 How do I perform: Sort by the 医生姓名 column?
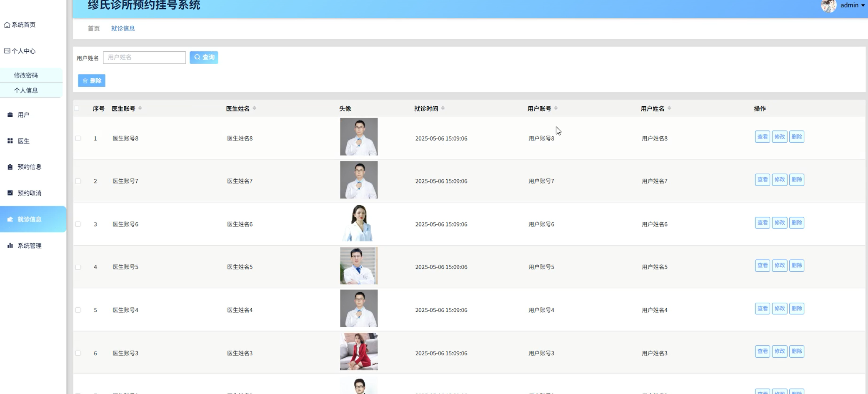pos(254,108)
